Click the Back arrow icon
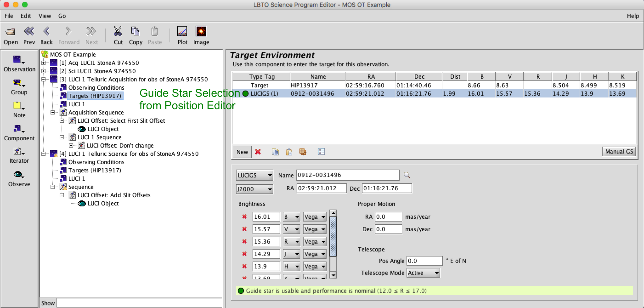The width and height of the screenshot is (644, 308). coord(46,31)
